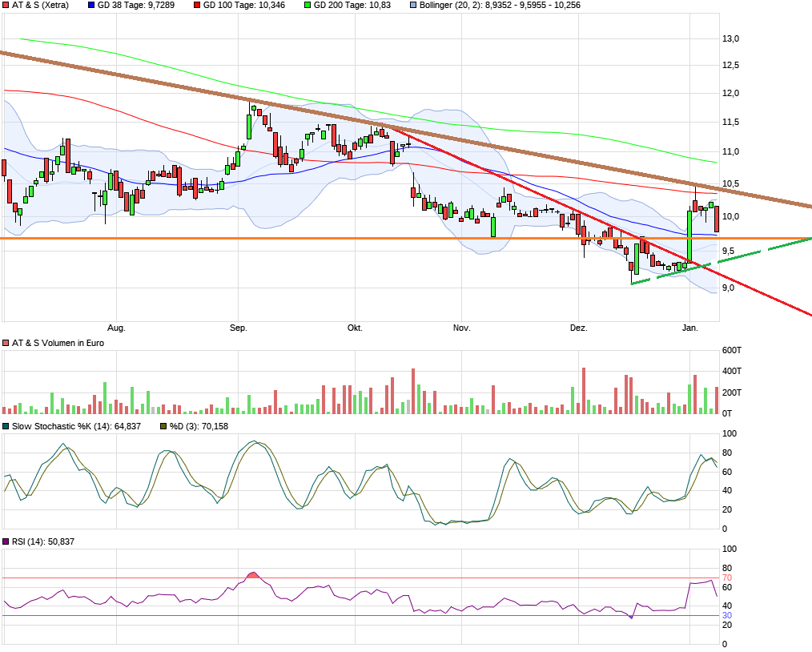Click the 12,5 price axis label
The image size is (812, 652).
click(730, 65)
